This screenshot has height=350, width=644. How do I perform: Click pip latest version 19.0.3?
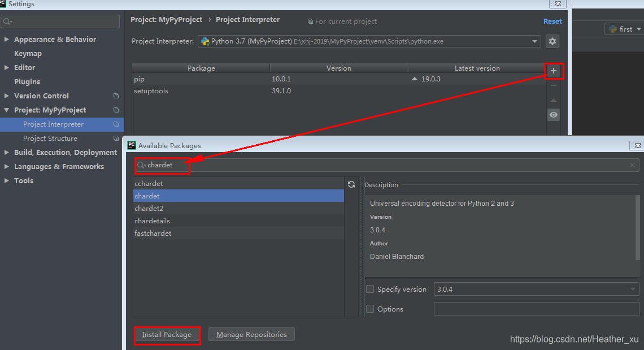pos(430,79)
